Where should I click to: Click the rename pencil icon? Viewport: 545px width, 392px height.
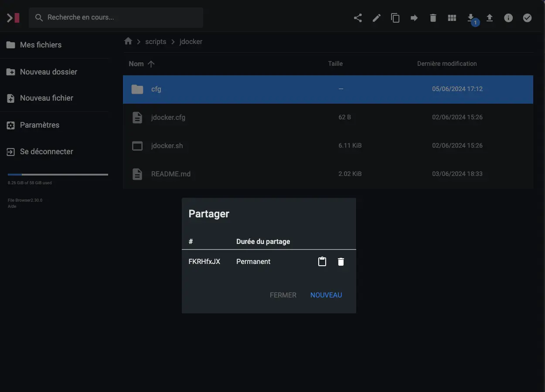coord(376,18)
